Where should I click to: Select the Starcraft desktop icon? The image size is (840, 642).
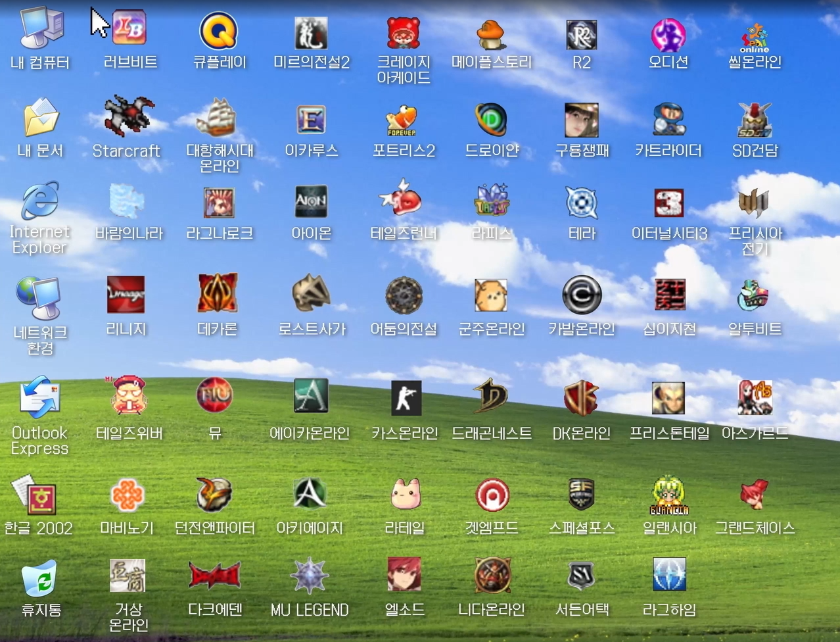point(128,116)
